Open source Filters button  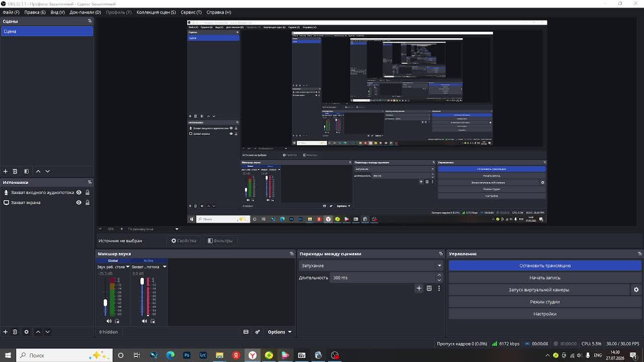coord(220,241)
